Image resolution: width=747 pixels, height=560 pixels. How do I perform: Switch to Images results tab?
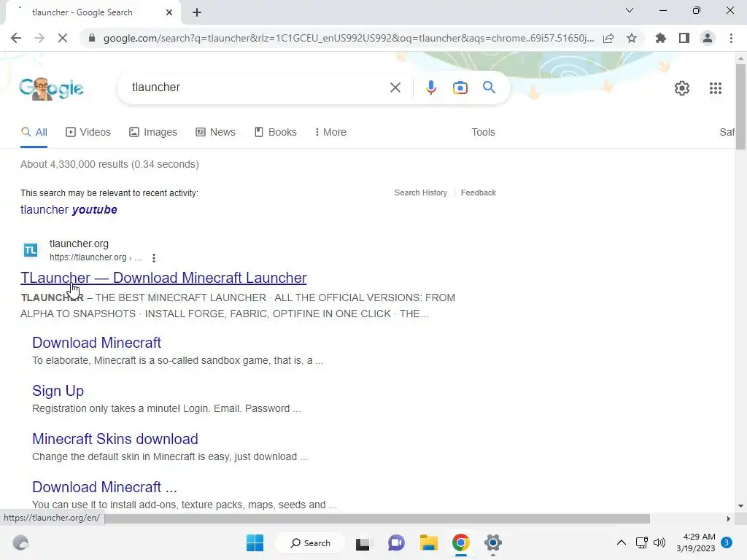[x=153, y=133]
